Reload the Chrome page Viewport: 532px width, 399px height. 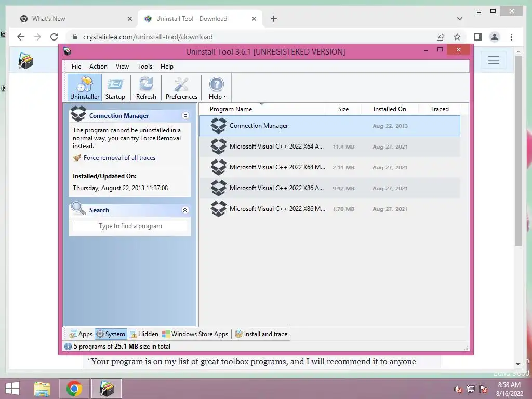[54, 37]
